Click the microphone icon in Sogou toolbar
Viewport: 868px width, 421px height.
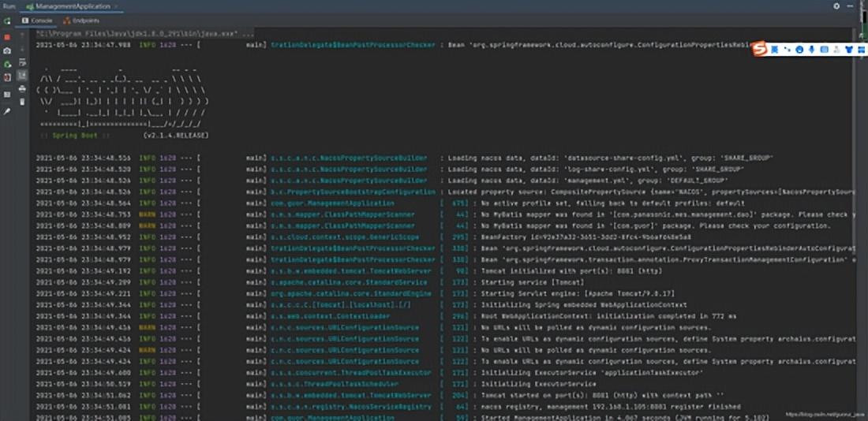click(810, 50)
